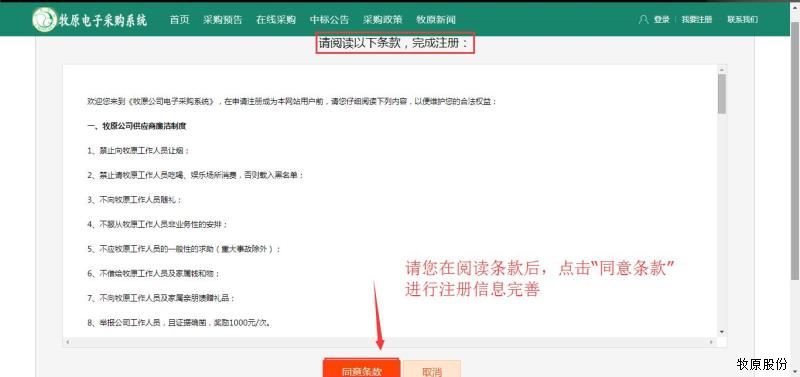Click the terms box vertical scrollbar thumb
800x377 pixels.
(721, 93)
